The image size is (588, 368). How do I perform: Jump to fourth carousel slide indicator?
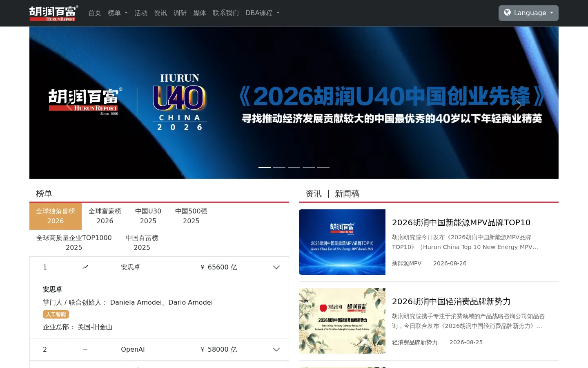[x=309, y=167]
